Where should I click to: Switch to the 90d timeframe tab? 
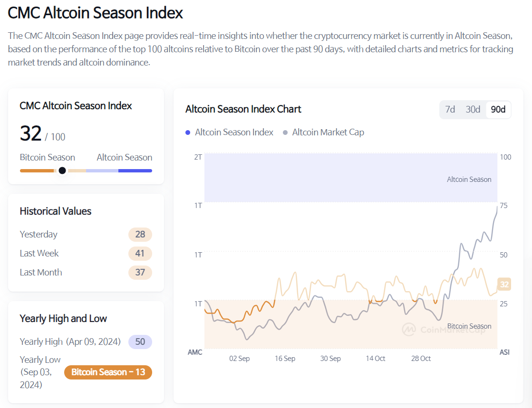click(498, 109)
